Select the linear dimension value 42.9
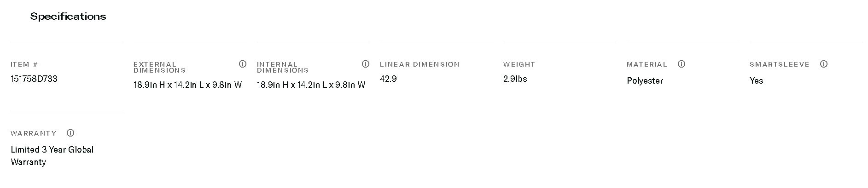Image resolution: width=868 pixels, height=188 pixels. [388, 79]
